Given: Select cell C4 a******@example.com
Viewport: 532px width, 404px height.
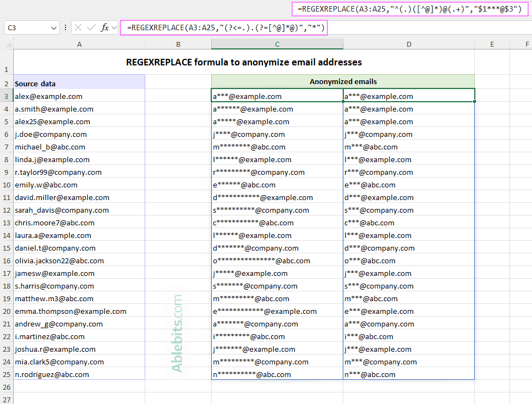Looking at the screenshot, I should (x=277, y=109).
